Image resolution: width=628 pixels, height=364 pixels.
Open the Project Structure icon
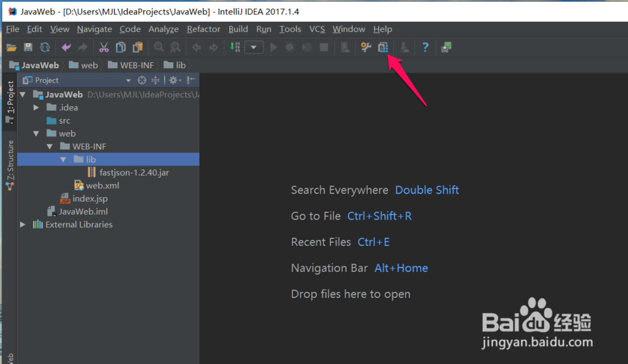click(383, 47)
